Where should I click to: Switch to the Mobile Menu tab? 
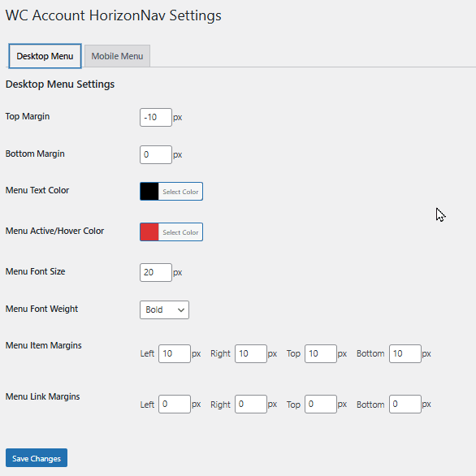tap(117, 56)
